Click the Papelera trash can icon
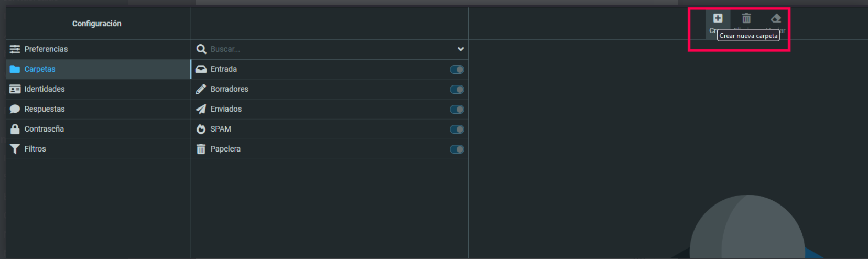The width and height of the screenshot is (868, 259). (x=201, y=149)
